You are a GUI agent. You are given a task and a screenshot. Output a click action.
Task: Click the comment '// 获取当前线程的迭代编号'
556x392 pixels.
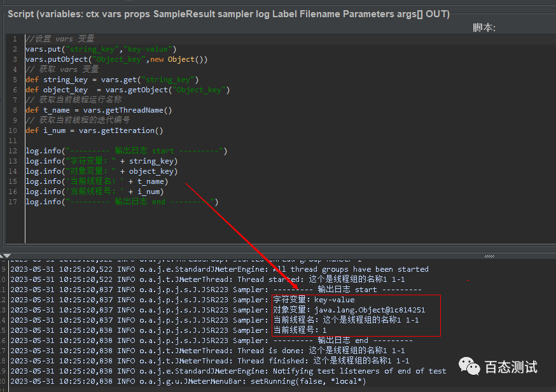[x=78, y=120]
